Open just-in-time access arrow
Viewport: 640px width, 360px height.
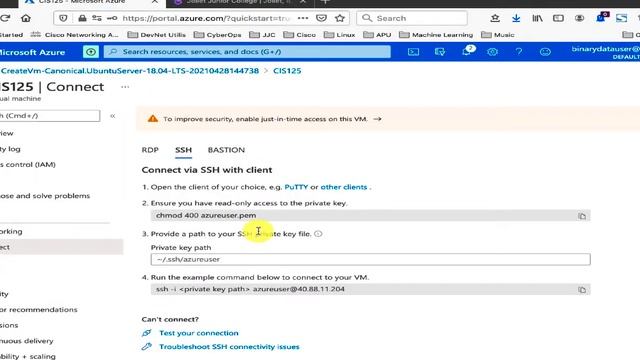point(378,119)
